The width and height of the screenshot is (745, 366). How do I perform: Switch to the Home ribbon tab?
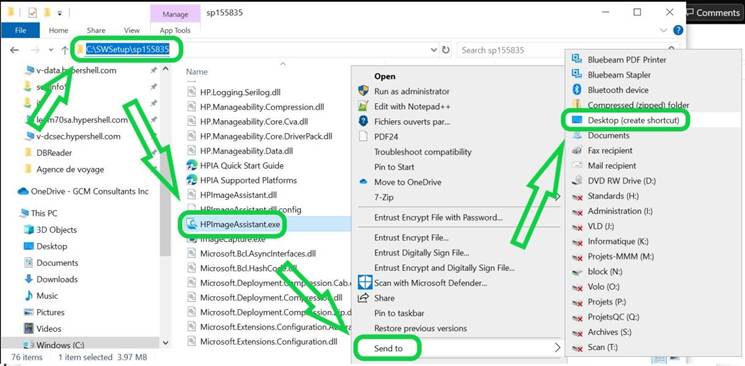tap(58, 30)
